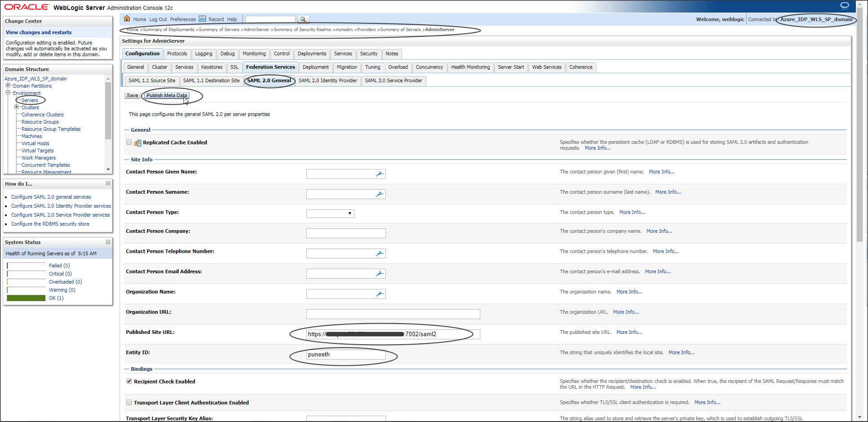Click the Organization URL input field
Screen dimensions: 868x422
pyautogui.click(x=393, y=314)
